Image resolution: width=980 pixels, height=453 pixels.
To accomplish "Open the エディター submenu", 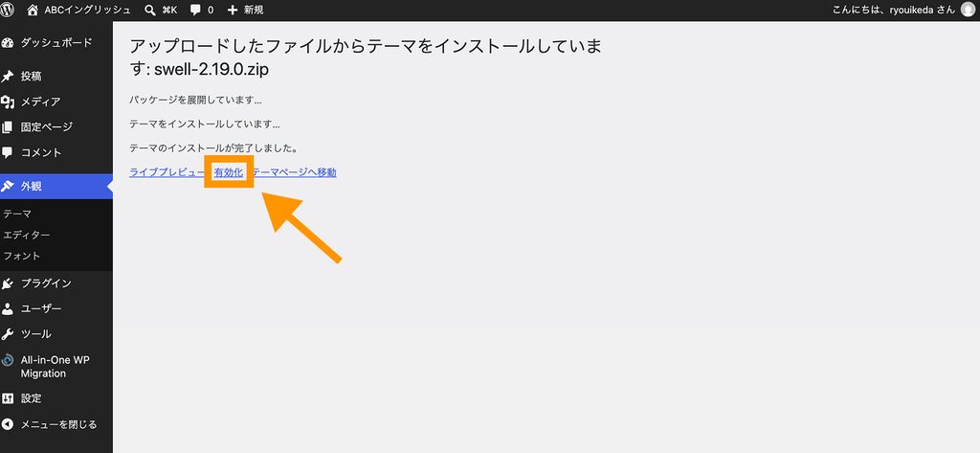I will pos(27,236).
